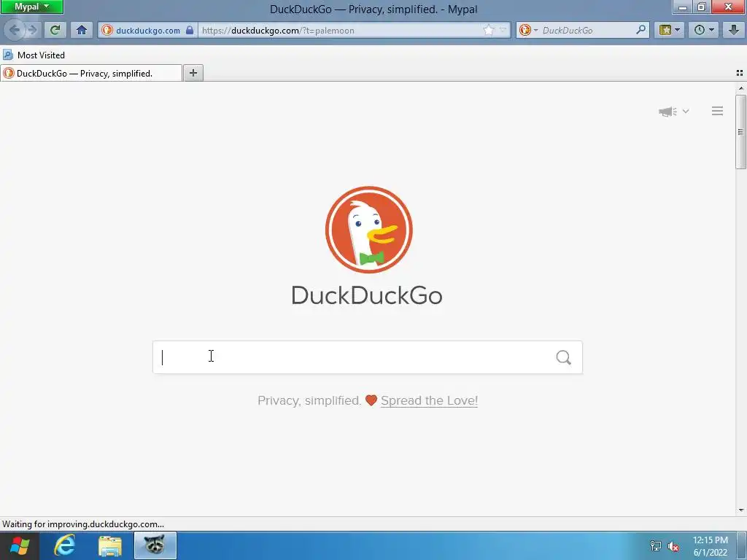The image size is (747, 560).
Task: Launch Internet Explorer from the taskbar
Action: (x=65, y=545)
